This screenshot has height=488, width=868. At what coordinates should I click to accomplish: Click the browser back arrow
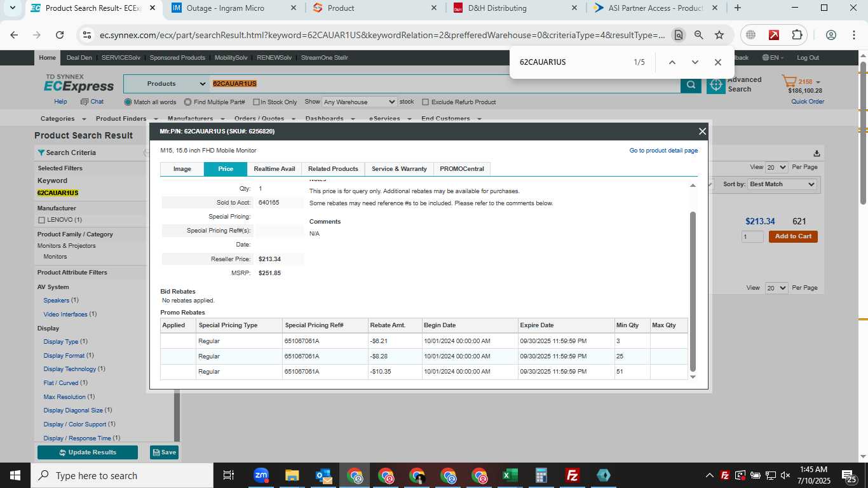(14, 35)
